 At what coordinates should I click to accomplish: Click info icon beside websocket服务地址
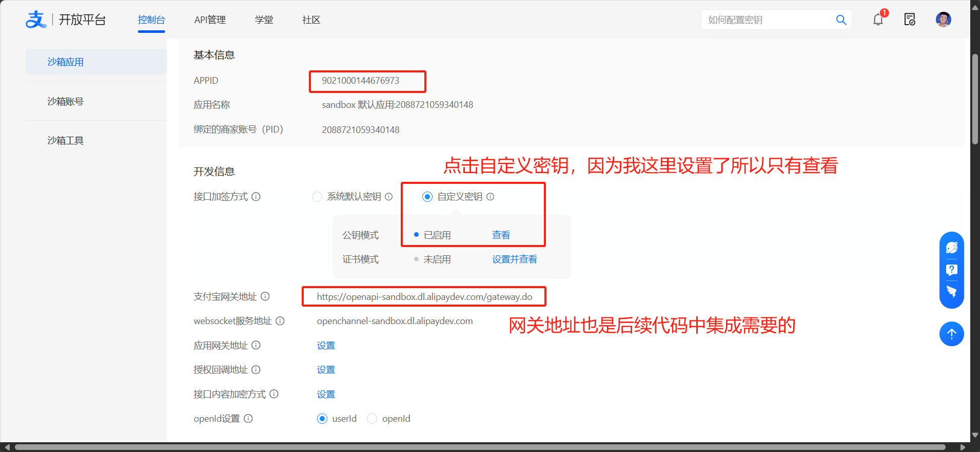pyautogui.click(x=280, y=321)
